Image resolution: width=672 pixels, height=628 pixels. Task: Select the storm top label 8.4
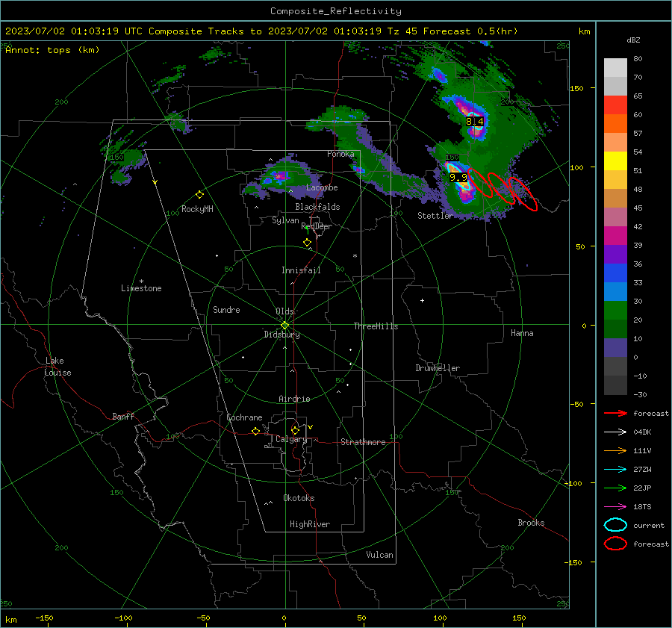pyautogui.click(x=474, y=121)
